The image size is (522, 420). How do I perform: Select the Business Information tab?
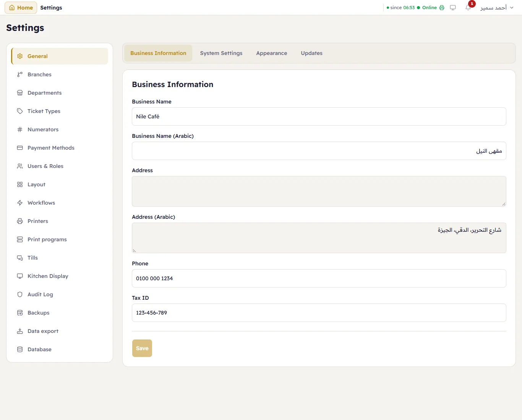pos(158,53)
